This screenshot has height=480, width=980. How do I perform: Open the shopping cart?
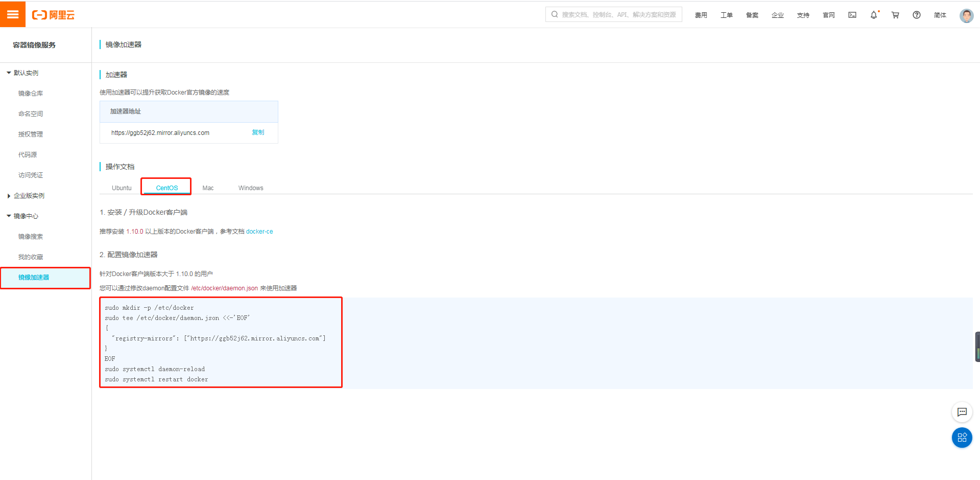(x=895, y=15)
